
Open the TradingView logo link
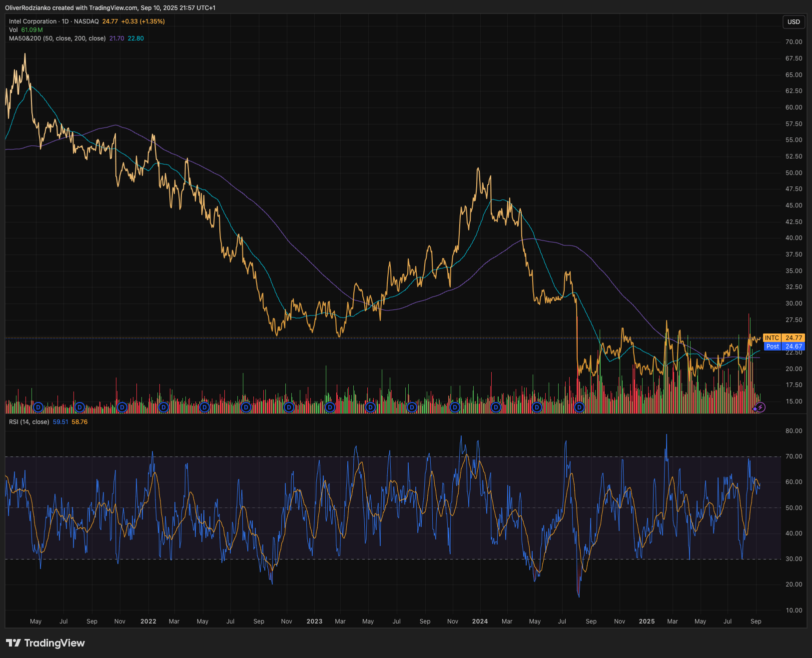point(45,643)
